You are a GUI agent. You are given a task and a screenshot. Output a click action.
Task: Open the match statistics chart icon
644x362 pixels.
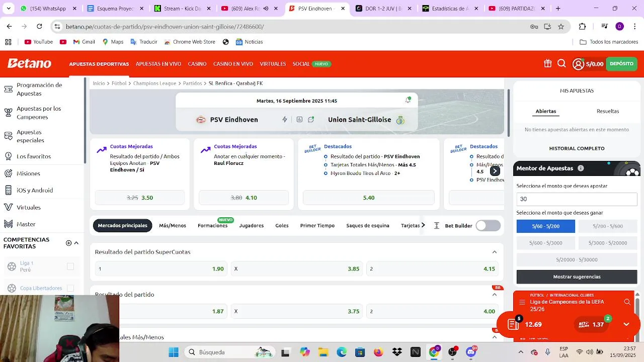299,120
